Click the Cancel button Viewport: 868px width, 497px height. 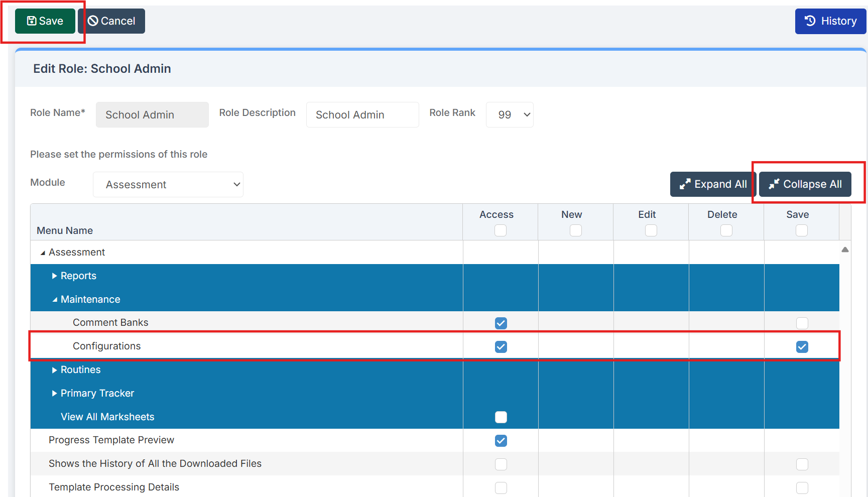click(x=111, y=21)
